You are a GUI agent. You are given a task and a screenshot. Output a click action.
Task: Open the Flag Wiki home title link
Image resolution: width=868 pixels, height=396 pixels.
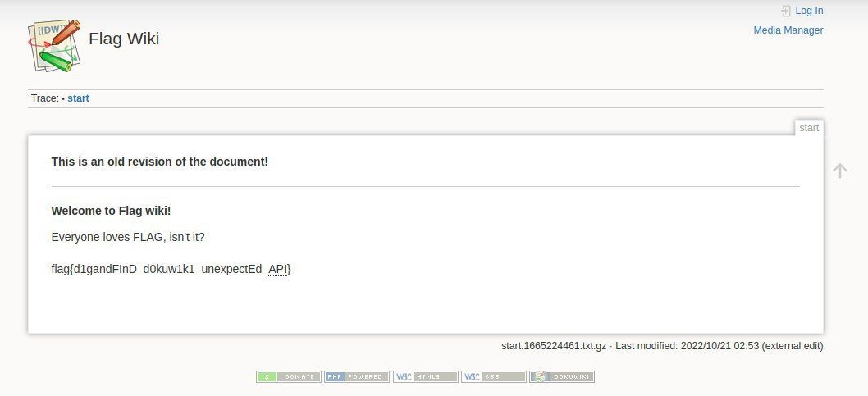pyautogui.click(x=124, y=39)
